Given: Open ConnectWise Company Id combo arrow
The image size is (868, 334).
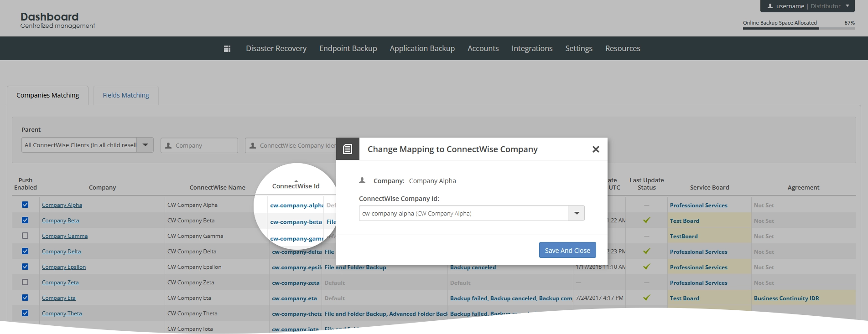Looking at the screenshot, I should [577, 213].
